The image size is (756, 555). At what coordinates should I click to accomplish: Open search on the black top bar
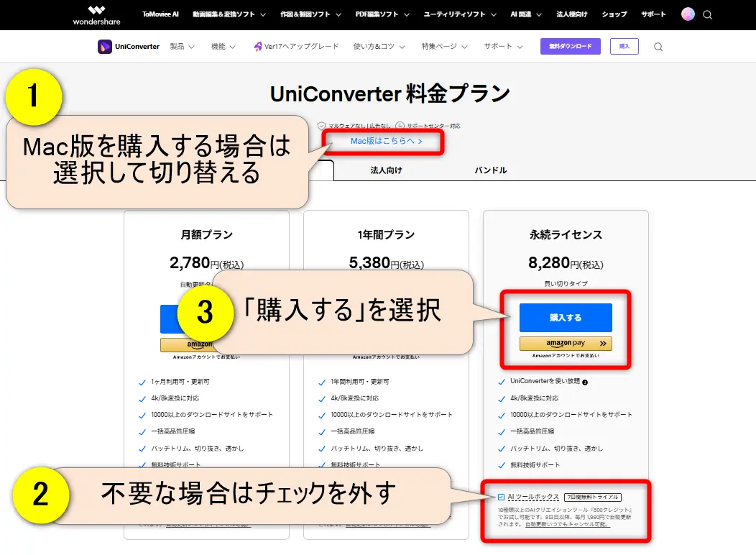pyautogui.click(x=708, y=14)
